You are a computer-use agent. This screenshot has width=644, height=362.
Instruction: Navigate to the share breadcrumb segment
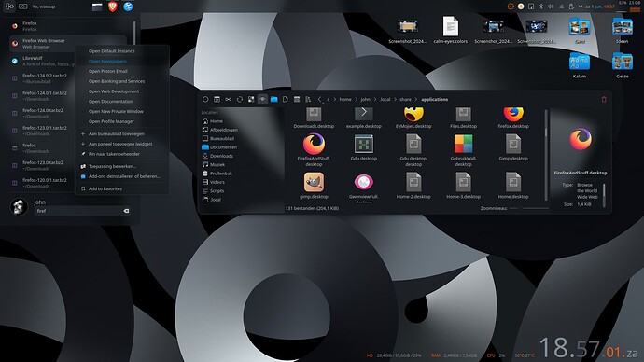click(405, 99)
